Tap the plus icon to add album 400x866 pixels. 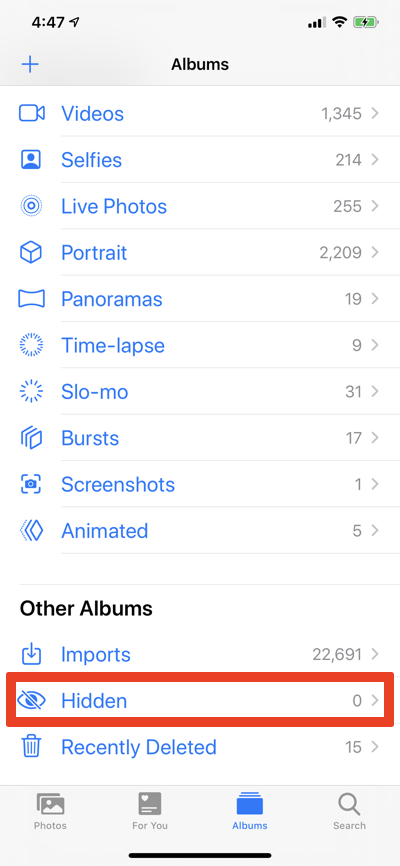[x=30, y=65]
